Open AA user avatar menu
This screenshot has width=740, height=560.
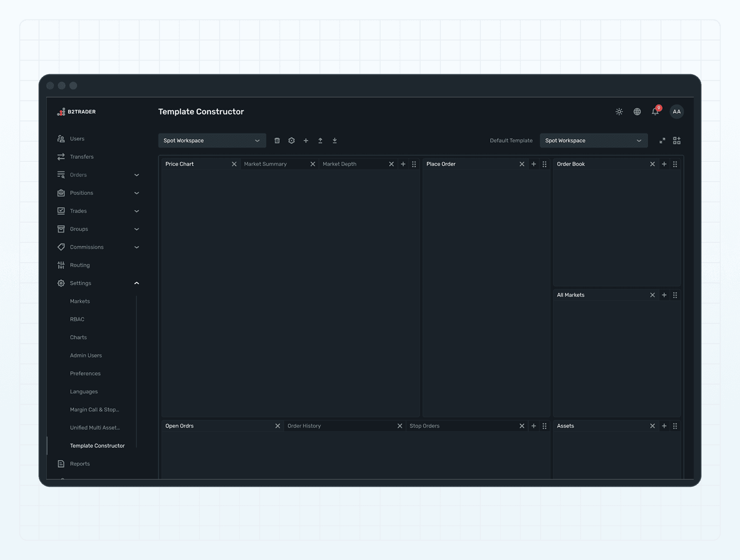click(x=677, y=112)
